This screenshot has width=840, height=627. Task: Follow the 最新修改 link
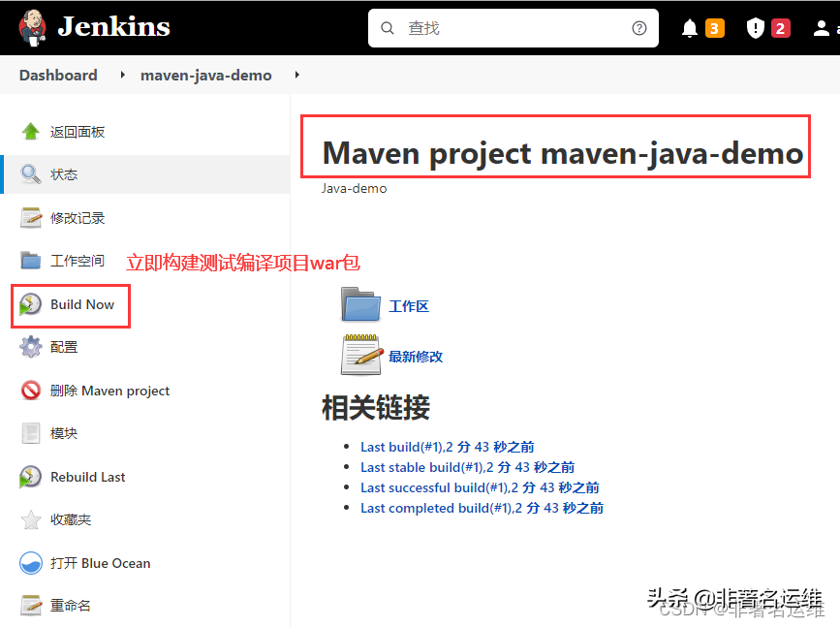(x=417, y=355)
